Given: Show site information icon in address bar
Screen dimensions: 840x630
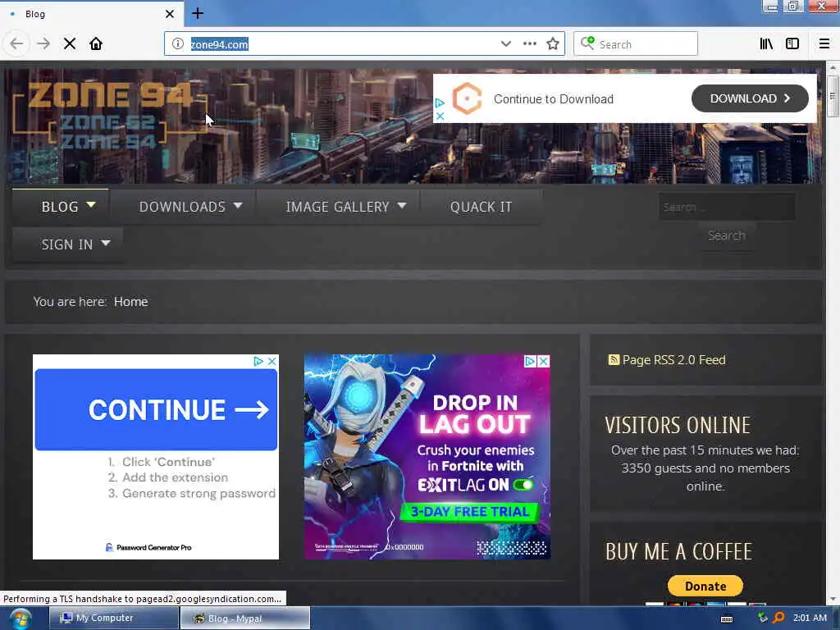Looking at the screenshot, I should 178,44.
